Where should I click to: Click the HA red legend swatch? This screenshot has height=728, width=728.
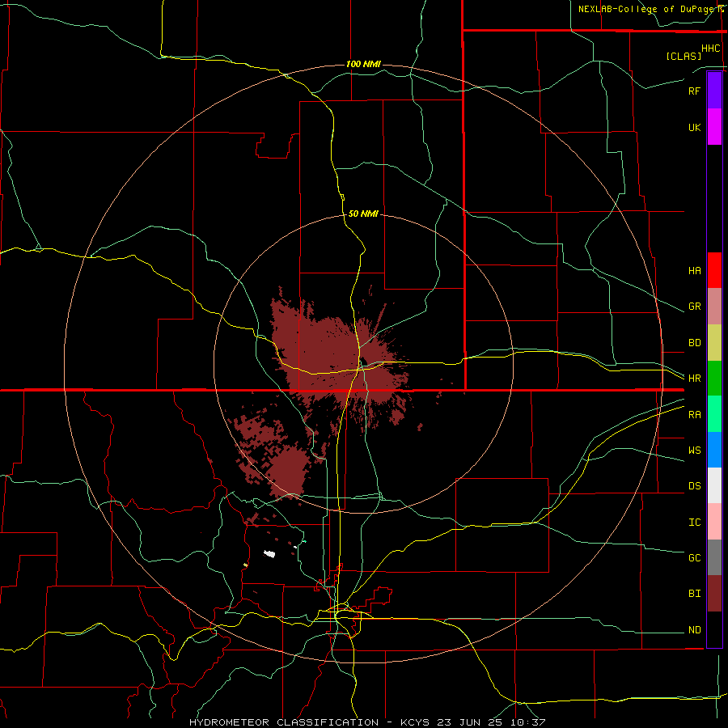[714, 270]
